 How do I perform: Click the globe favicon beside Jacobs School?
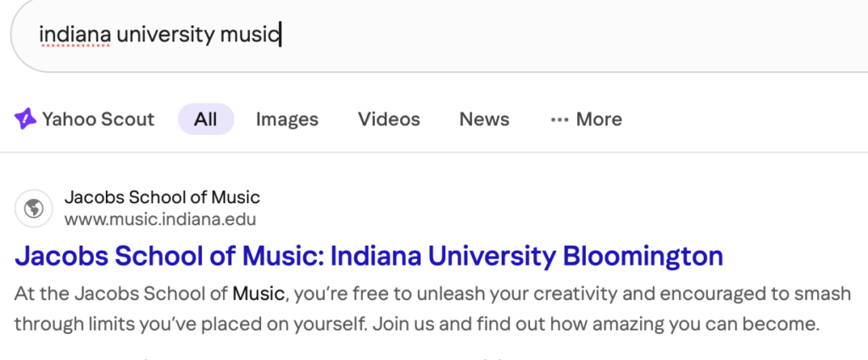coord(34,208)
